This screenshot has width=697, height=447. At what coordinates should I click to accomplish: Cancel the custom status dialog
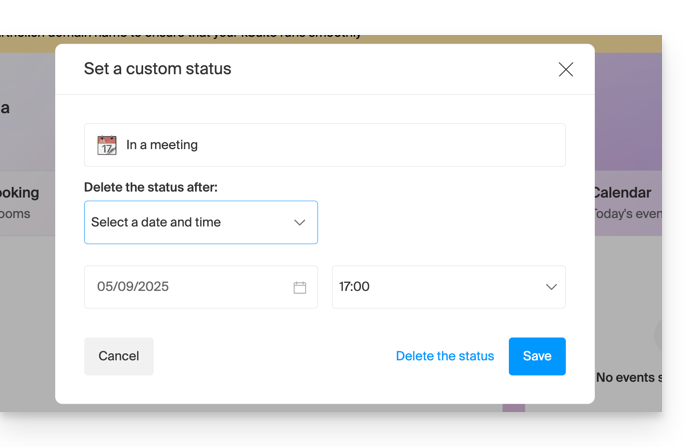coord(119,356)
